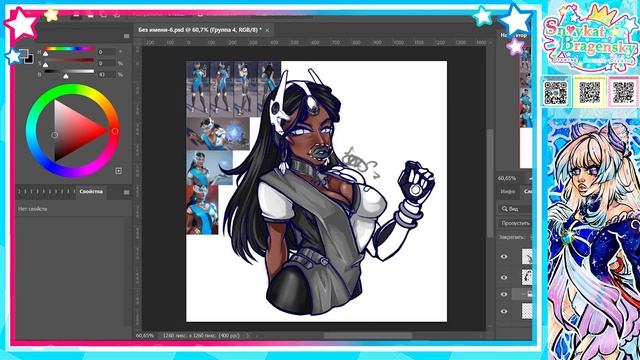Click the Navigator zoom value 60,65%
The height and width of the screenshot is (360, 640).
click(507, 178)
